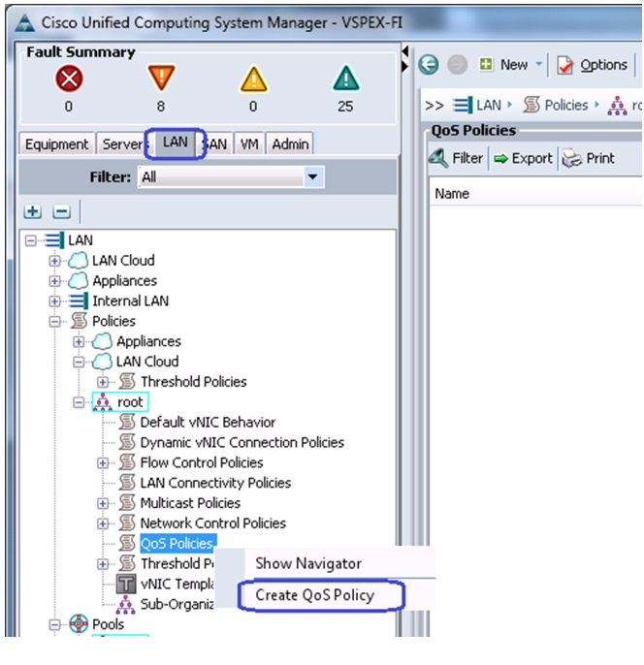Expand Multicast Policies node

[x=103, y=503]
